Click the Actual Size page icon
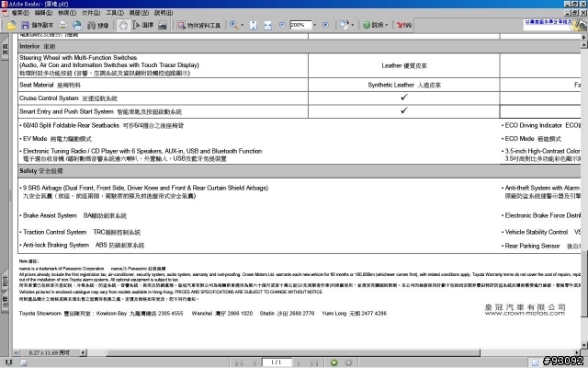 click(254, 25)
